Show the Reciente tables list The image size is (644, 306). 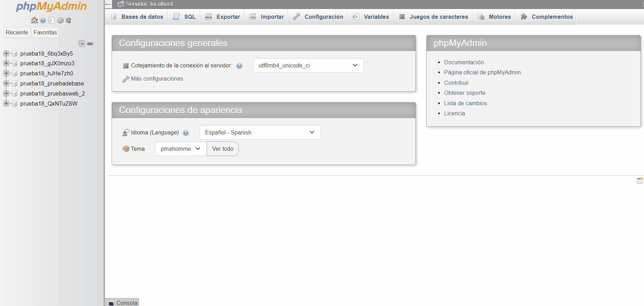click(17, 32)
